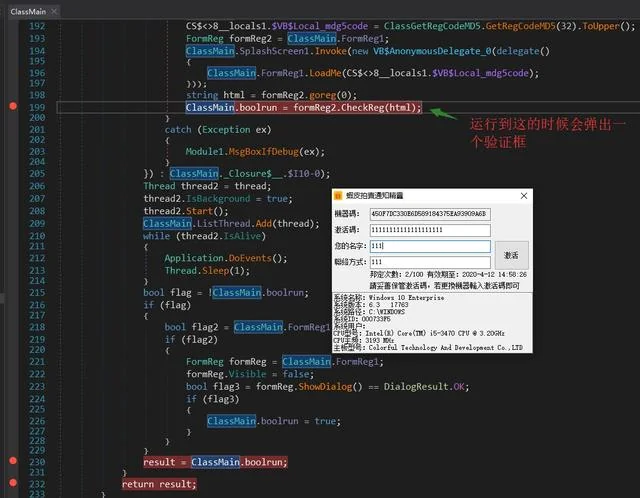Click the IsAlive property on line 210
This screenshot has height=498, width=640.
(x=242, y=236)
